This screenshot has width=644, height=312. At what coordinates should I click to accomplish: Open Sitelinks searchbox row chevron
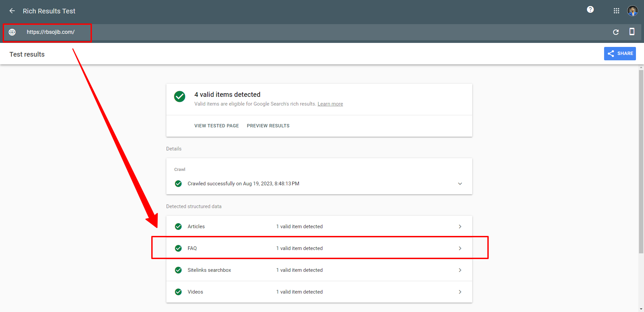460,270
